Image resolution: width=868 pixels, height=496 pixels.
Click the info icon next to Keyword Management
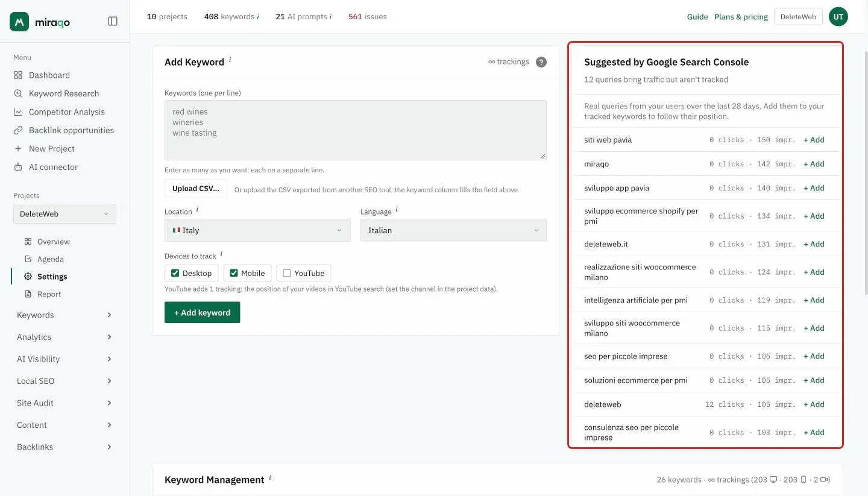tap(270, 477)
